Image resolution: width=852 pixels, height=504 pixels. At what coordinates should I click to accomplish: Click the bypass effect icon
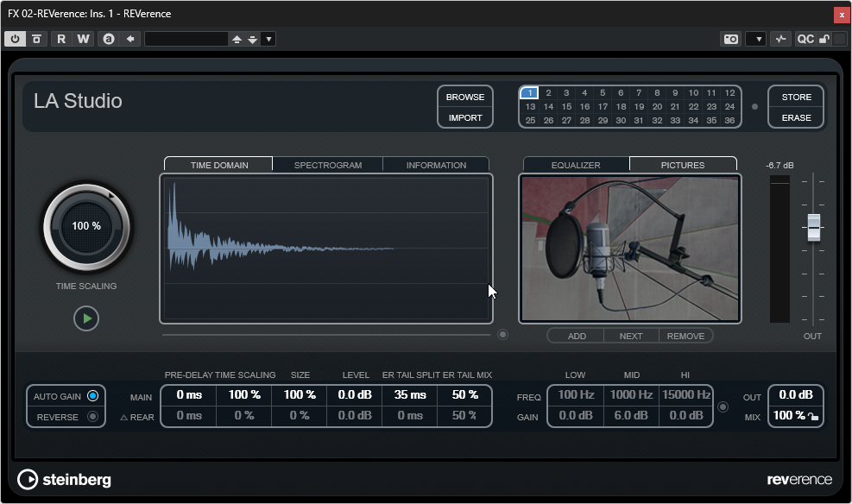coord(36,39)
